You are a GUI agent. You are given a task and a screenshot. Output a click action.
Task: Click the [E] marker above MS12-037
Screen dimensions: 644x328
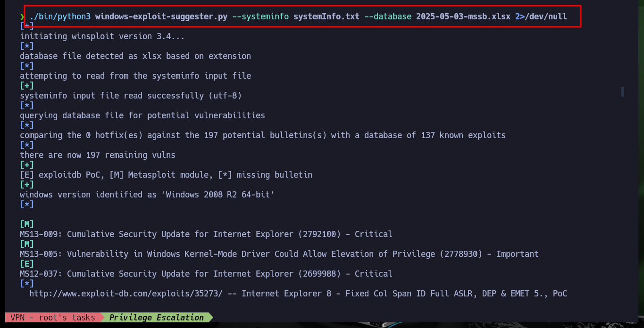pos(27,263)
